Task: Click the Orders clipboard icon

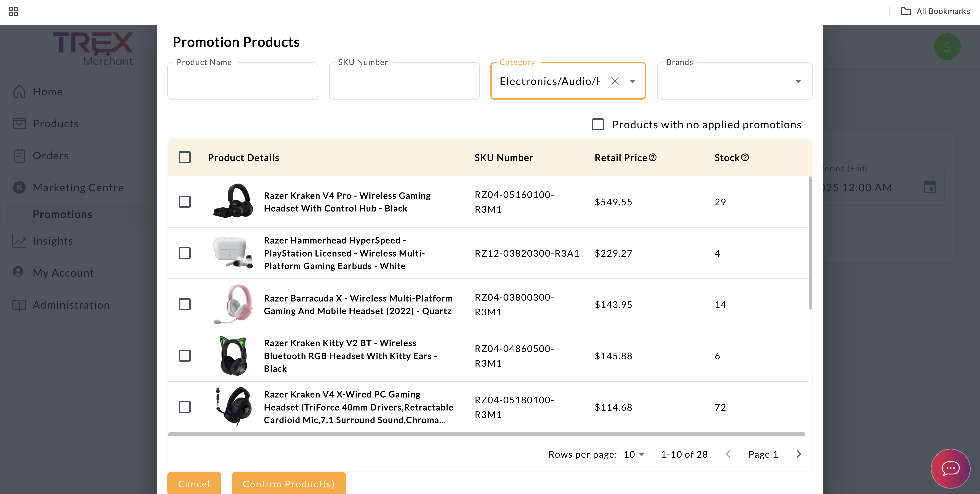Action: click(19, 155)
